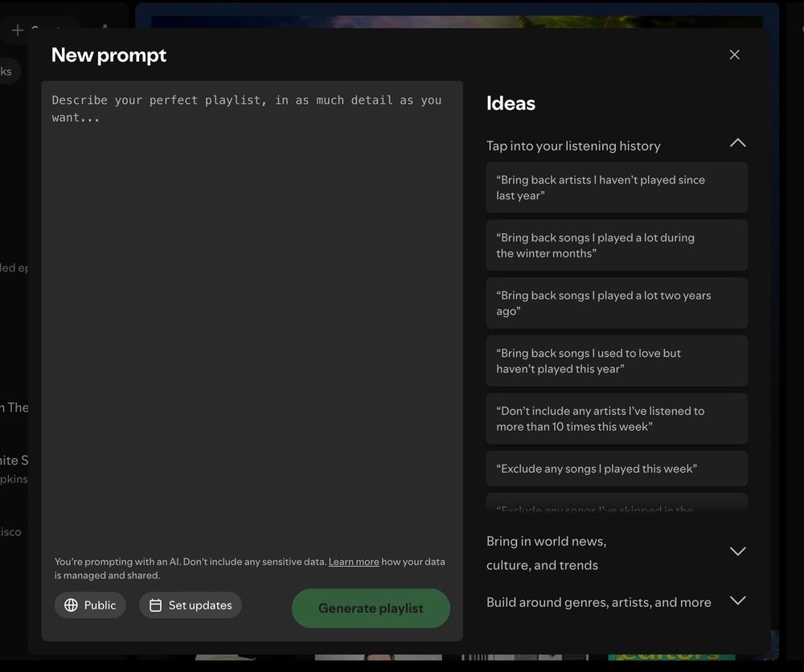
Task: Open the Learn more link about data handling
Action: coord(354,562)
